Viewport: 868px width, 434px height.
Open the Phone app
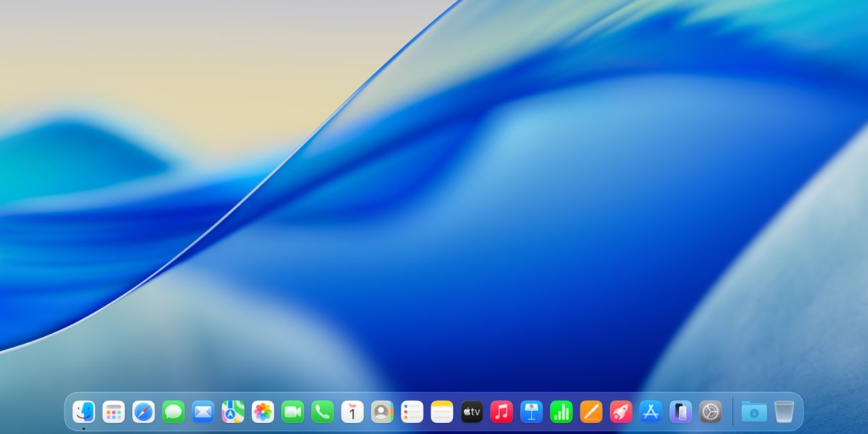tap(323, 412)
